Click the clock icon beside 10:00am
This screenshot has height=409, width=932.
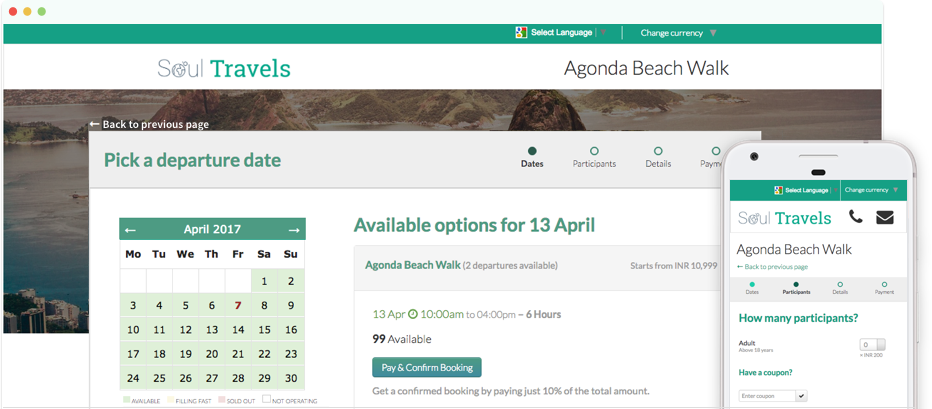tap(413, 314)
